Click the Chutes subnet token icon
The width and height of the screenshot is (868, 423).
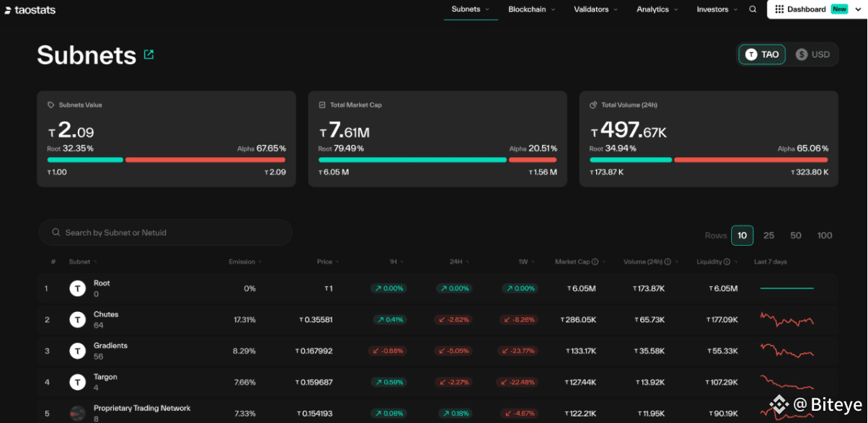[x=77, y=320]
